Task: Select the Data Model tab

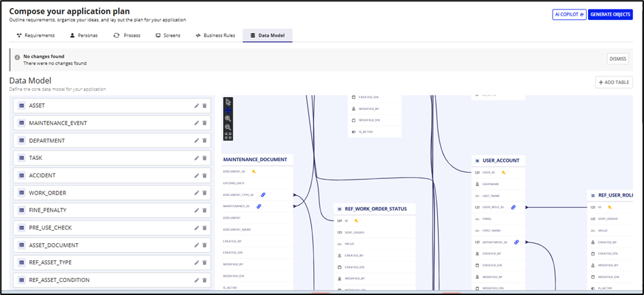Action: coord(267,36)
